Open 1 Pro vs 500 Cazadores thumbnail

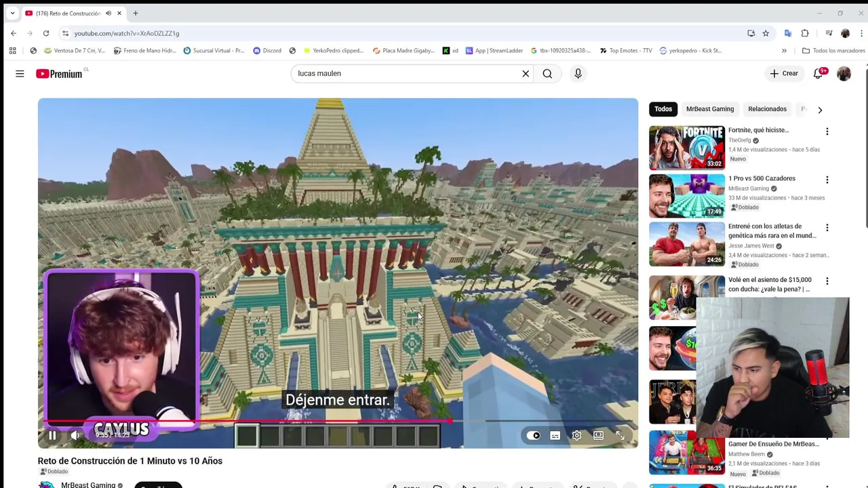click(x=686, y=196)
